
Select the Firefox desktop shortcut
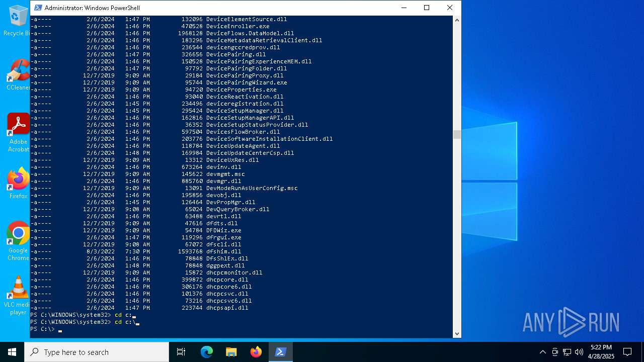pos(18,184)
